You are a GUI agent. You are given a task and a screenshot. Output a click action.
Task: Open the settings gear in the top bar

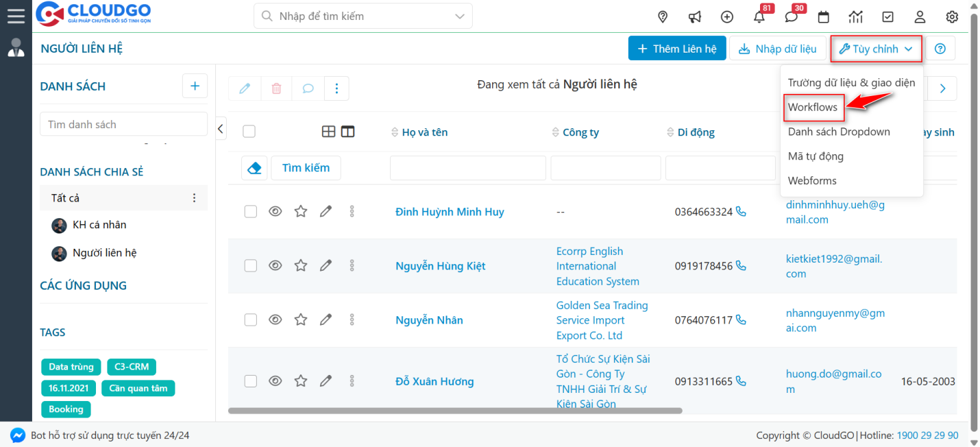[951, 16]
